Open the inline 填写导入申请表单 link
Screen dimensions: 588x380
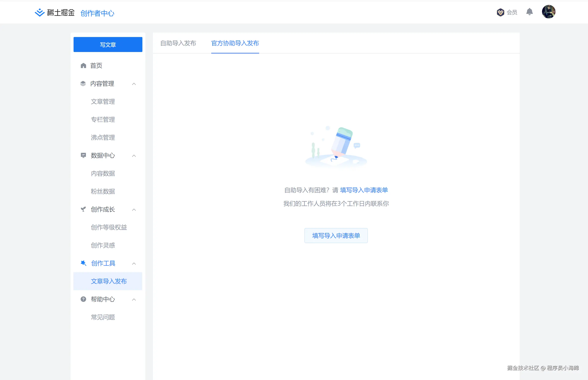(364, 190)
